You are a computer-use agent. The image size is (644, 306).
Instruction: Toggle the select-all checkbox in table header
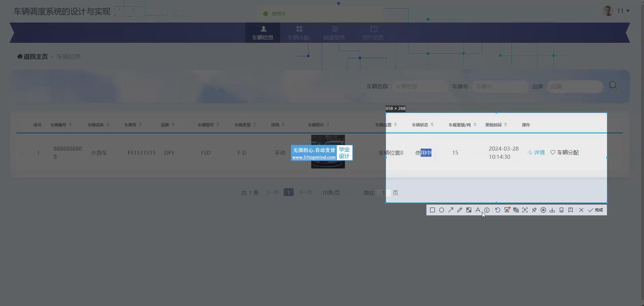(19, 125)
